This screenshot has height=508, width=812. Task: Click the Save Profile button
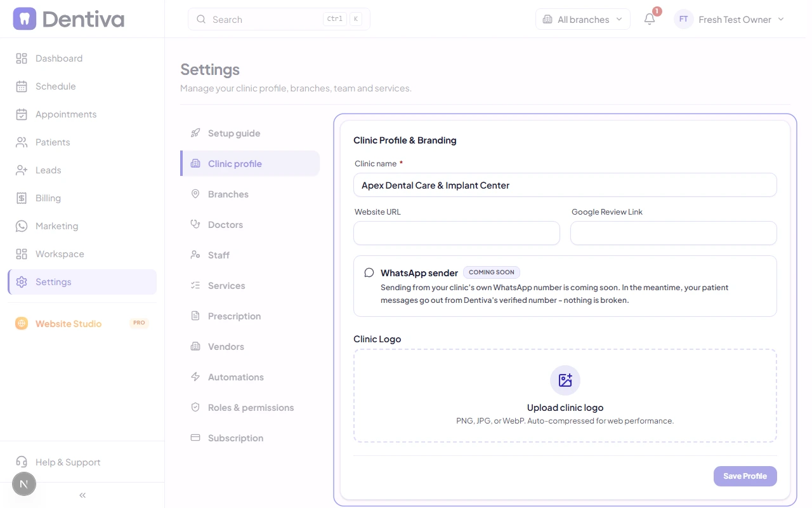pos(745,476)
